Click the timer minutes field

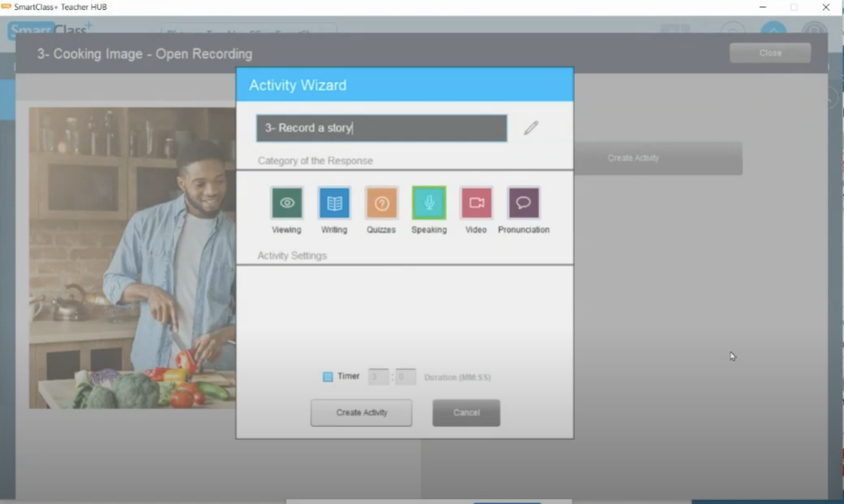pos(379,377)
